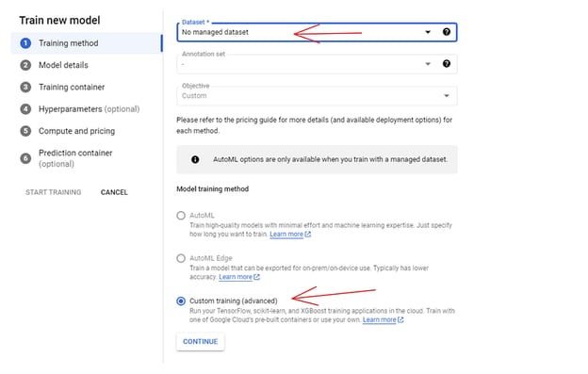This screenshot has height=374, width=588.
Task: Open Learn more link under AutoML
Action: pyautogui.click(x=286, y=235)
